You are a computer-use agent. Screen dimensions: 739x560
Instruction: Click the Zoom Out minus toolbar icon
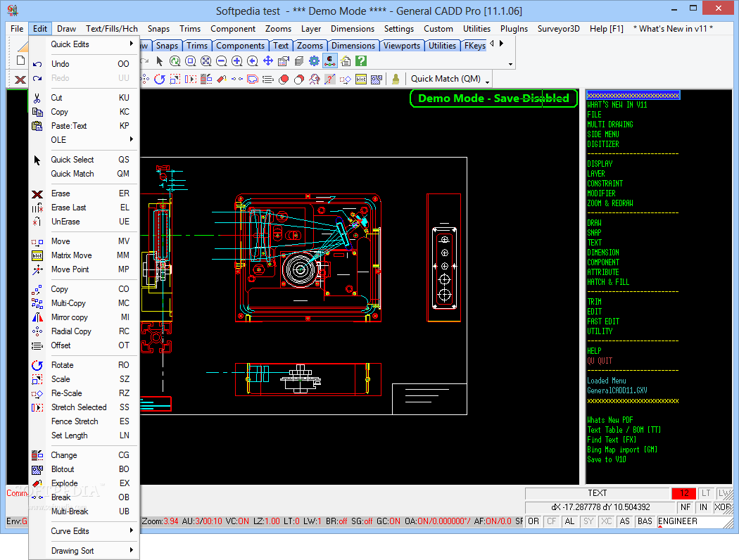click(222, 61)
